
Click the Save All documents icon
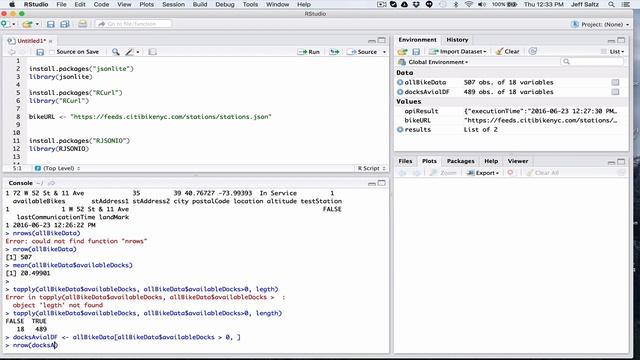(x=64, y=24)
